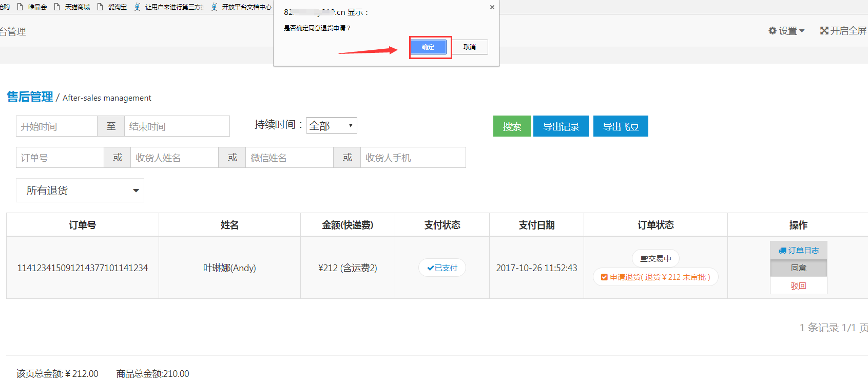Click 驳回 to reject the return
868x380 pixels.
799,286
